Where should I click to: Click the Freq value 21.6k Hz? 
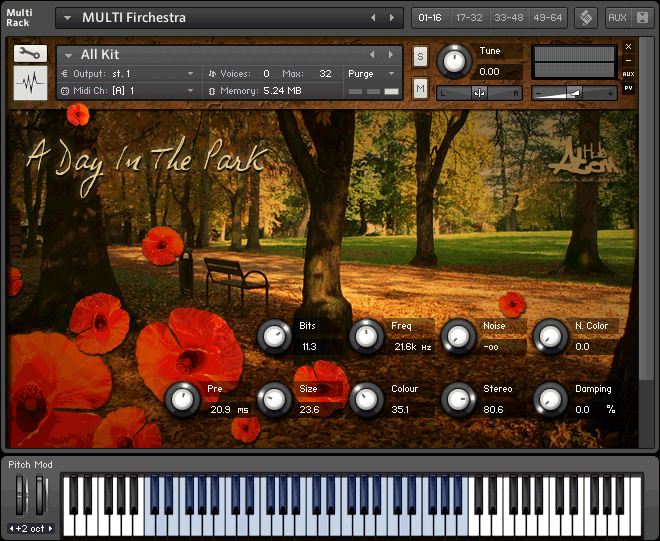coord(413,346)
